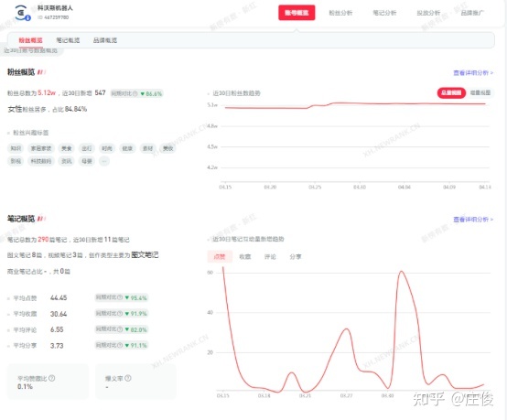Click the 母婴 interest tag
This screenshot has height=420, width=507.
(87, 161)
